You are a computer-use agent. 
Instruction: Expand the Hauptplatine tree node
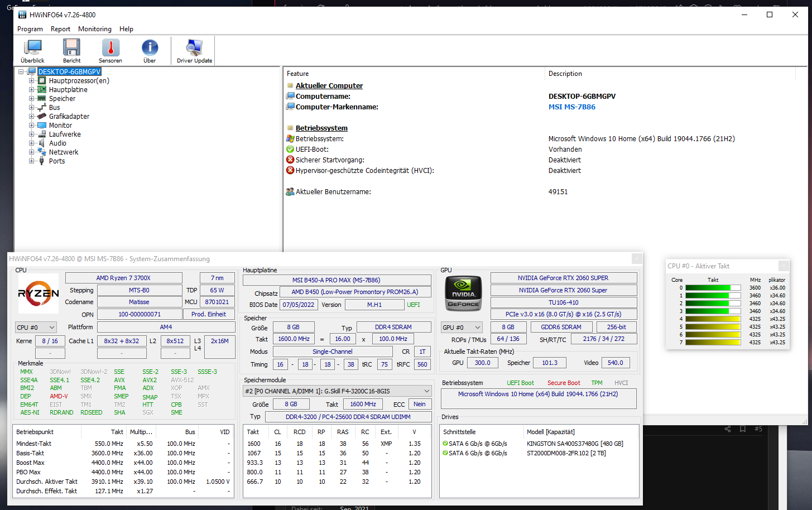(32, 89)
